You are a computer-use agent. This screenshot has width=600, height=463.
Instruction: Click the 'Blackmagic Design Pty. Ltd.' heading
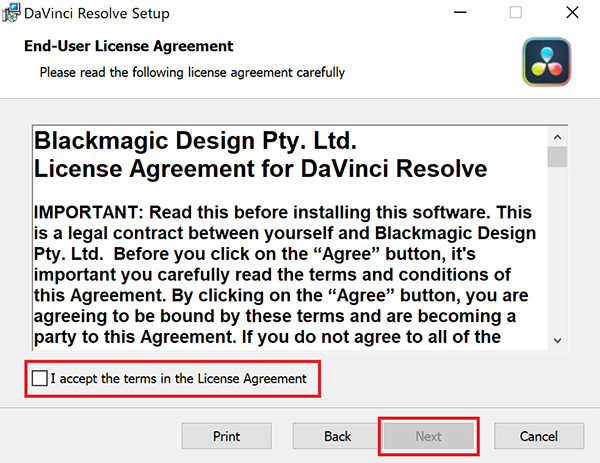(x=195, y=140)
